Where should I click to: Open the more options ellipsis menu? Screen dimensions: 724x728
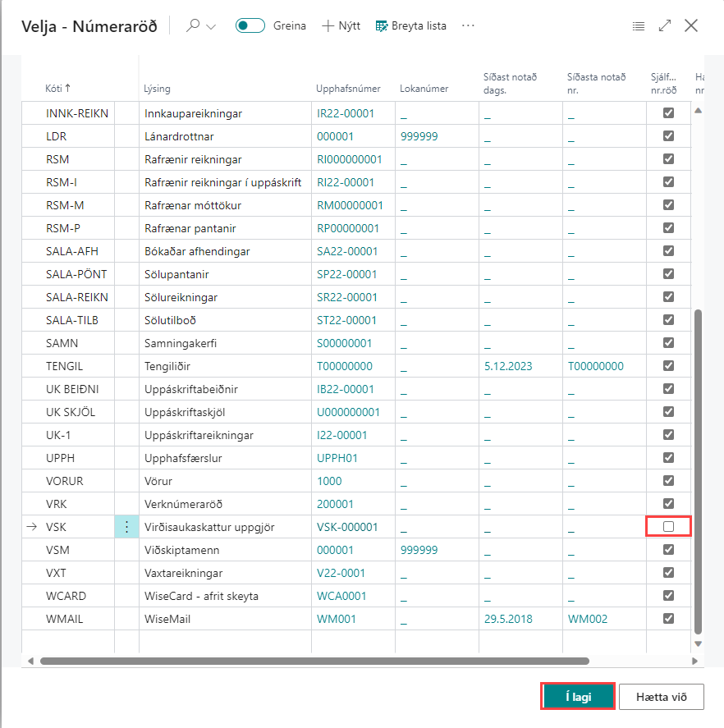pyautogui.click(x=469, y=26)
